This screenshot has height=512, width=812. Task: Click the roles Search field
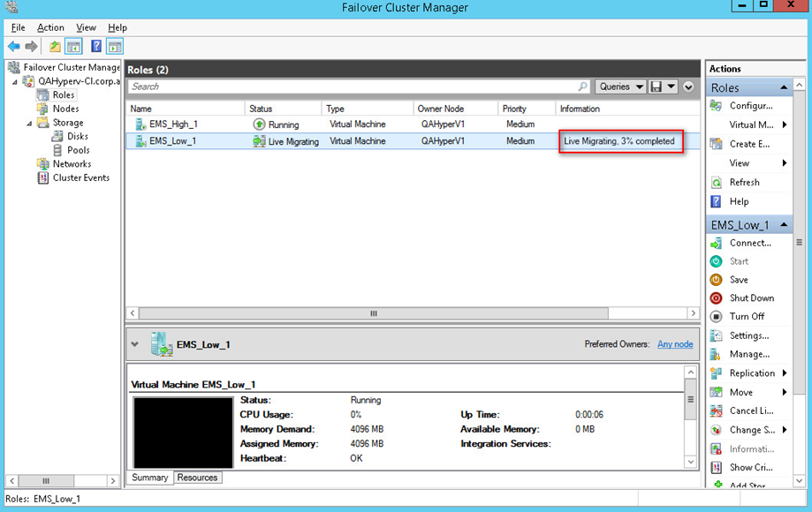(x=353, y=87)
